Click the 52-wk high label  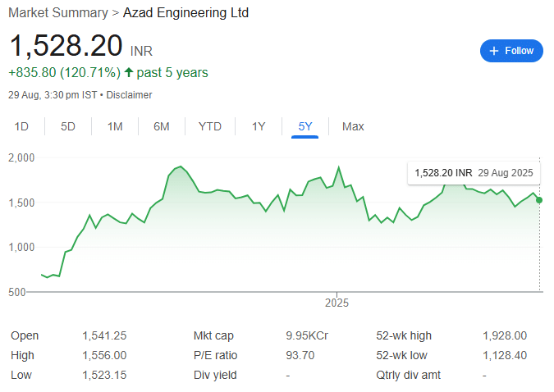(x=404, y=335)
